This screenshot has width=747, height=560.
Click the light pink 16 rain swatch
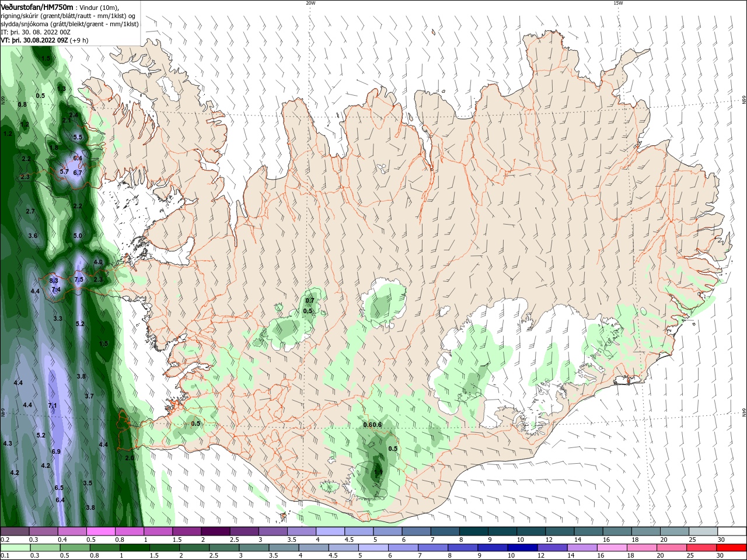pyautogui.click(x=612, y=548)
